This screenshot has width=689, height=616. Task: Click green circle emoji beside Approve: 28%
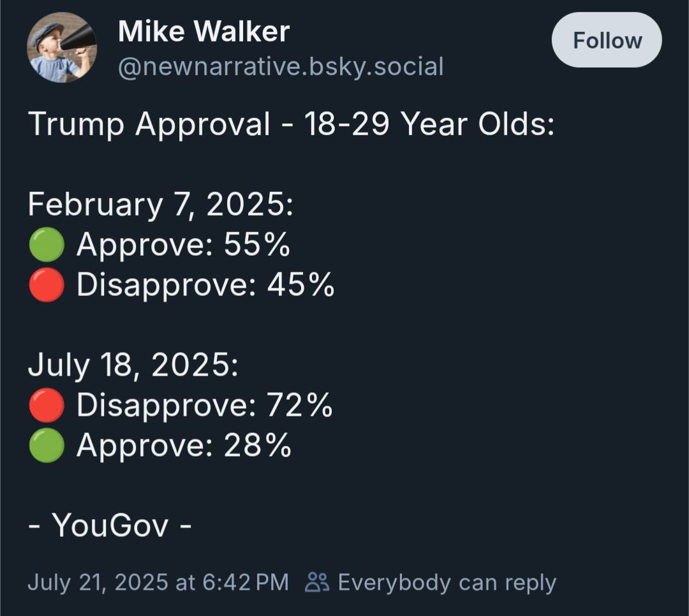point(47,446)
